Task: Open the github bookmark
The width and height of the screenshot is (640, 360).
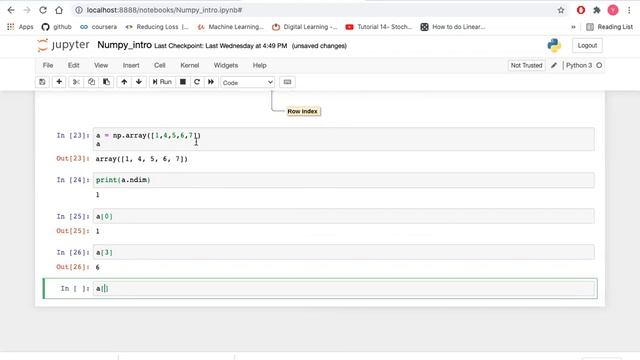Action: [57, 27]
